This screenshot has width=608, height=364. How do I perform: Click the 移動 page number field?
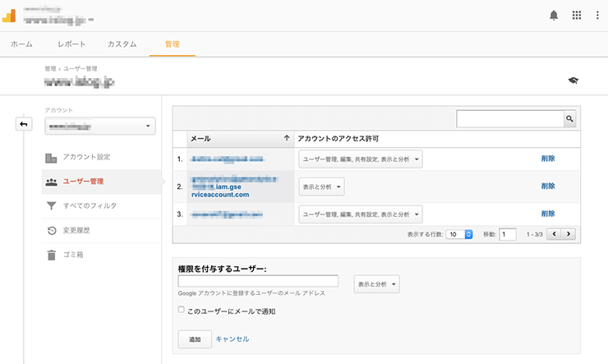pyautogui.click(x=508, y=234)
